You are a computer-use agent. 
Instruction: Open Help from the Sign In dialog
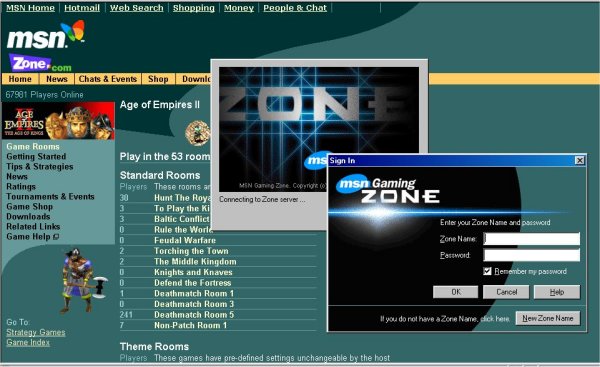coord(557,292)
